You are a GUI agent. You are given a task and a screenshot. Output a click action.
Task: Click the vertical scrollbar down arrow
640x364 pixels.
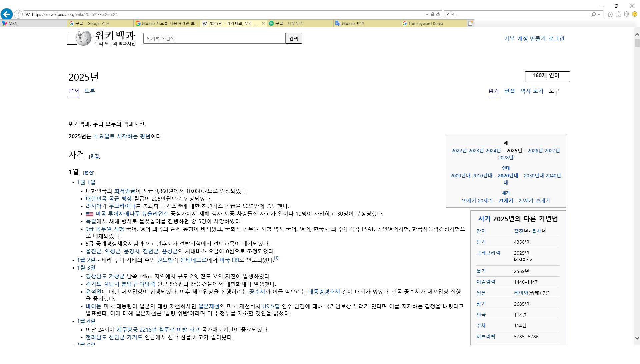(637, 338)
